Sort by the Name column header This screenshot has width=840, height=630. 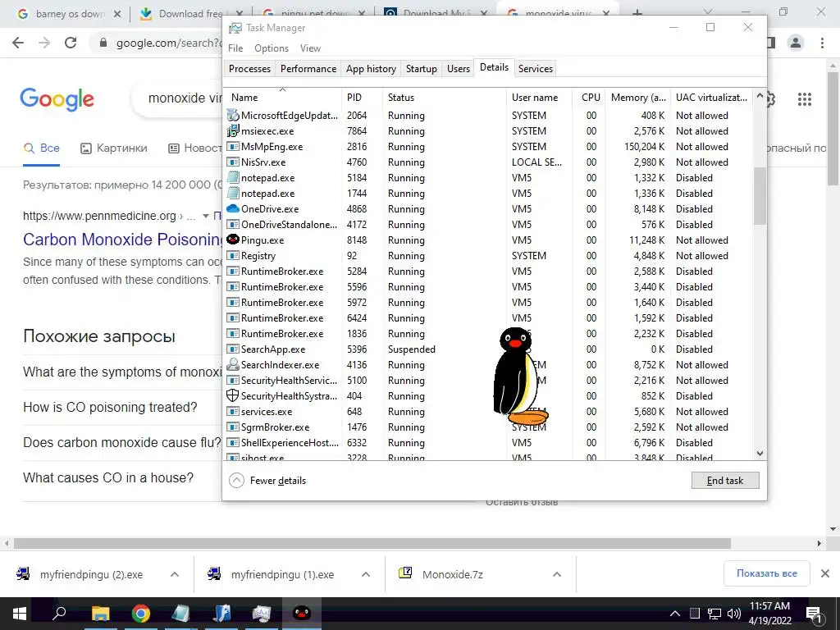click(282, 97)
